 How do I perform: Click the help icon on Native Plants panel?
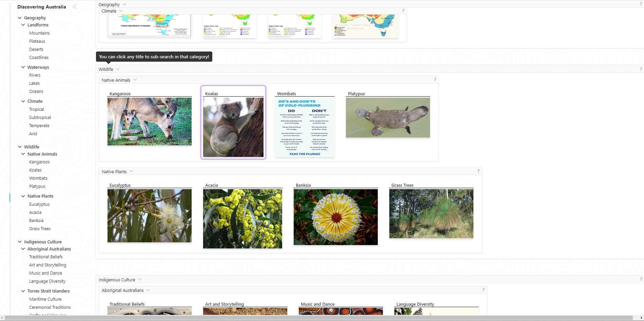tap(479, 171)
